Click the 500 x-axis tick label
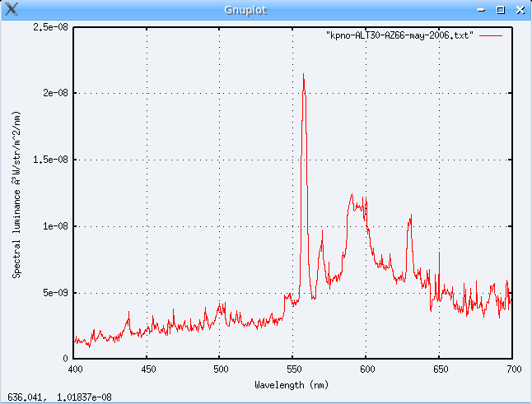 (x=220, y=369)
